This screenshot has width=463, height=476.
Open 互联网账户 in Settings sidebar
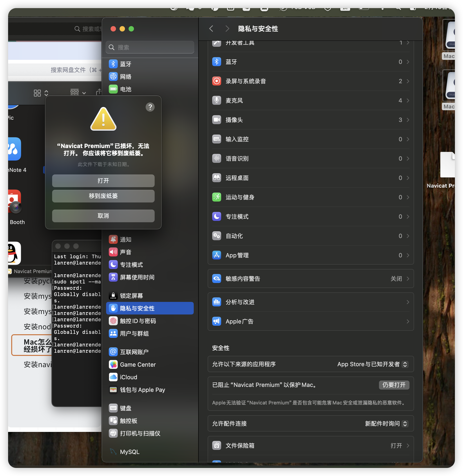point(149,352)
